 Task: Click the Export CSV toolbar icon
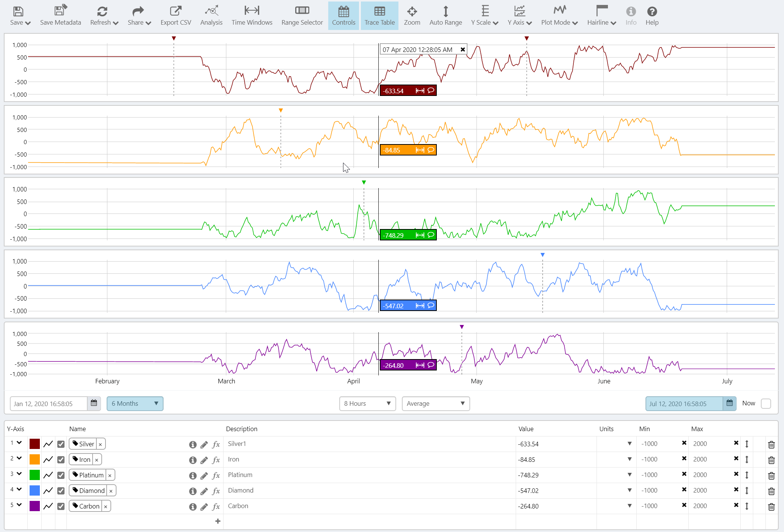175,16
